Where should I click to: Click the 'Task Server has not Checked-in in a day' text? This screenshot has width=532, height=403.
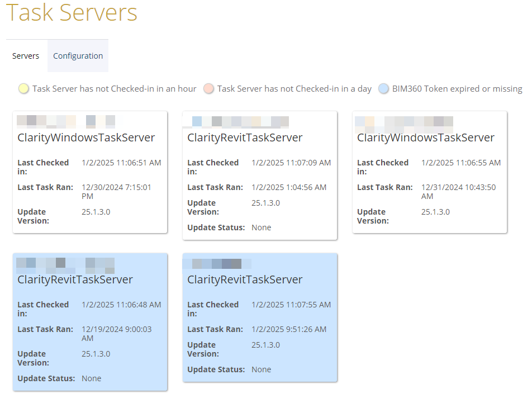[x=294, y=88]
